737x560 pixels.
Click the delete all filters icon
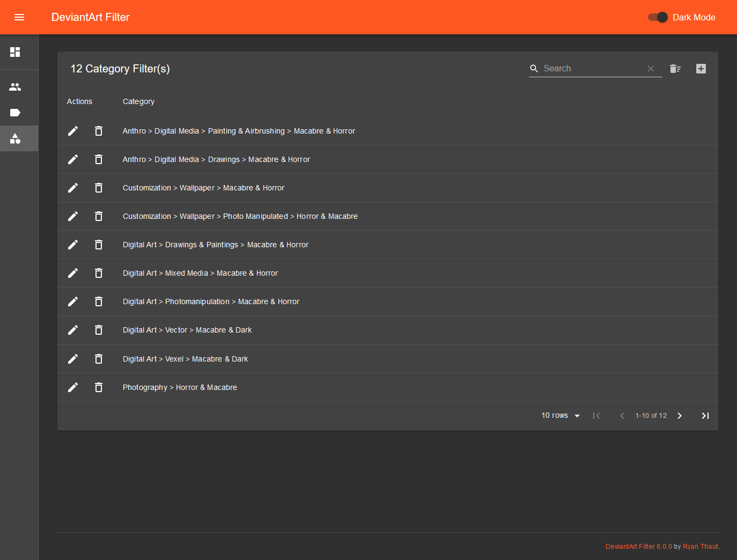(x=675, y=69)
